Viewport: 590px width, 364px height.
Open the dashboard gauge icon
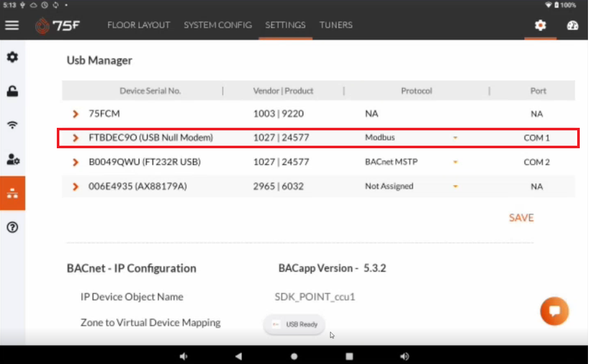click(x=572, y=25)
